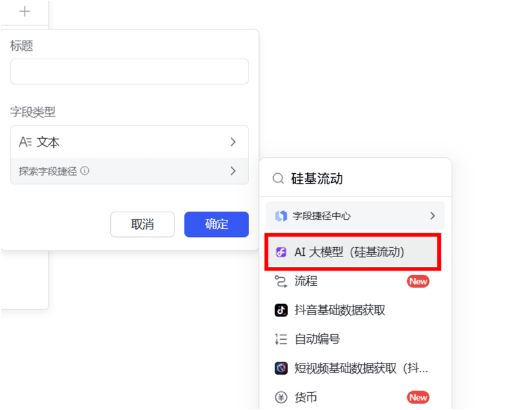Expand the 字段捷径中心 chevron arrow
The width and height of the screenshot is (532, 410).
(x=432, y=215)
